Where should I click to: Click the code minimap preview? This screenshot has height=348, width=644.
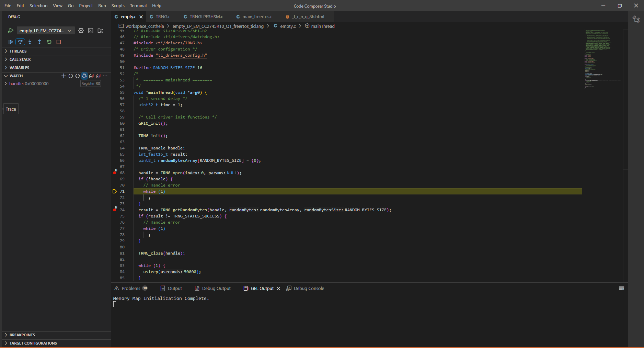[x=603, y=58]
